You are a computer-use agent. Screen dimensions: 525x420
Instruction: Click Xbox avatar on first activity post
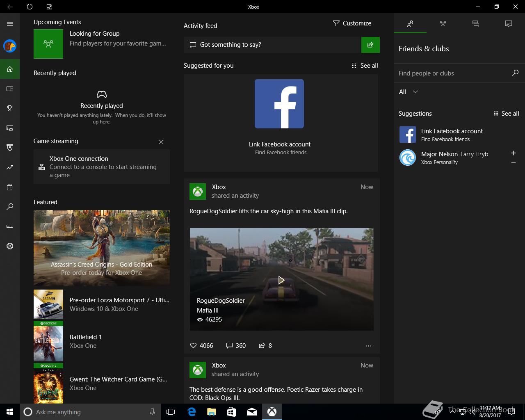click(198, 192)
